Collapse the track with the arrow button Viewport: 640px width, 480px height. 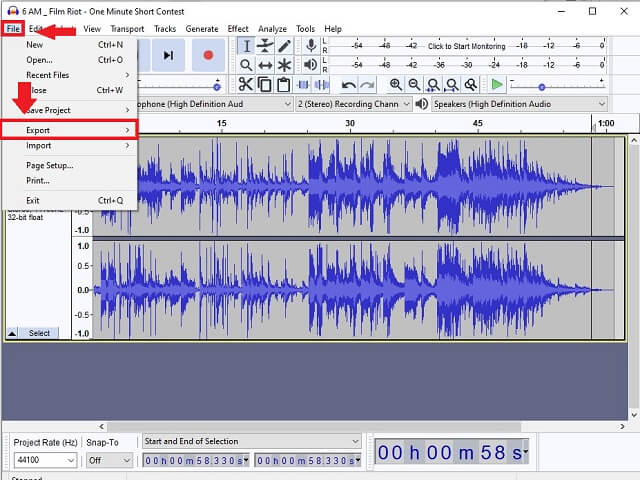tap(12, 333)
